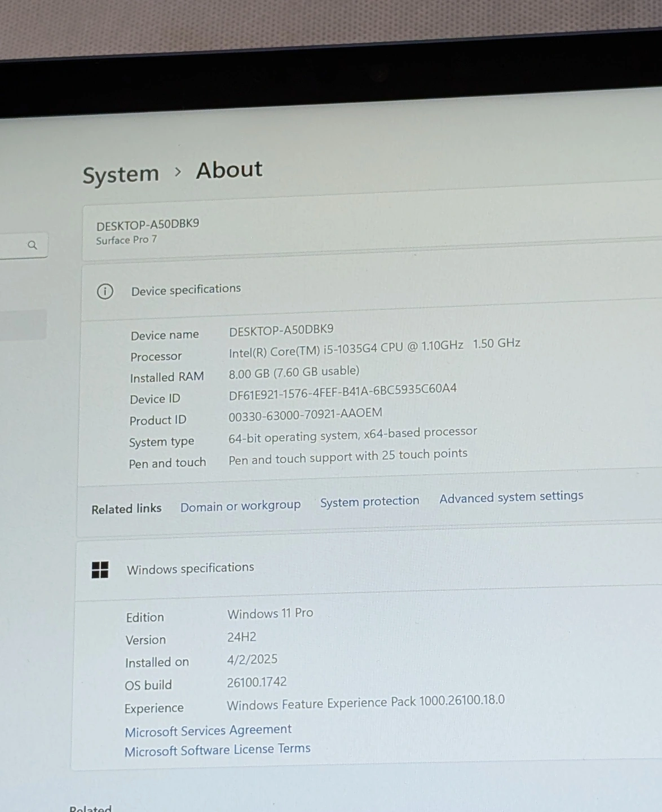Select the 4/2/2025 install date
The height and width of the screenshot is (812, 662).
click(252, 660)
